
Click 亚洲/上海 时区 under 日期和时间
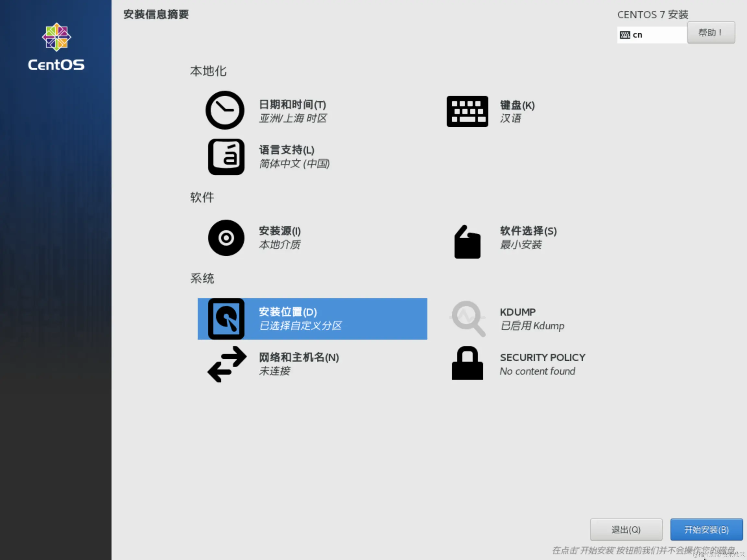point(292,118)
